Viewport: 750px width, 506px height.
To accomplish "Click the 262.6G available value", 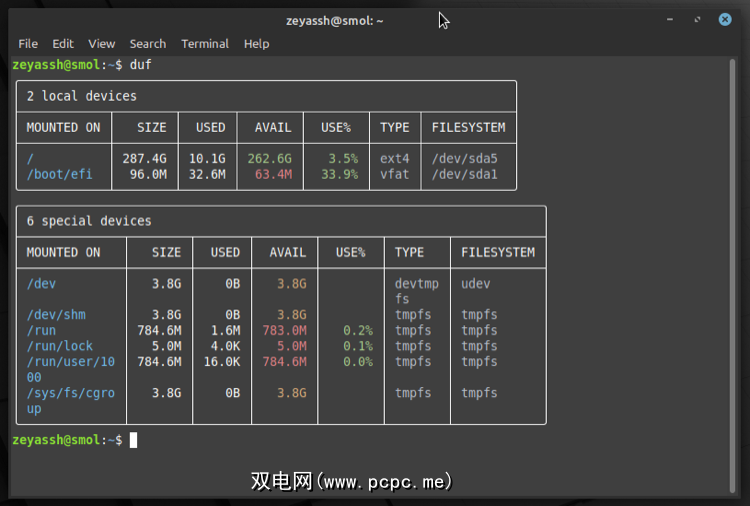I will coord(269,158).
